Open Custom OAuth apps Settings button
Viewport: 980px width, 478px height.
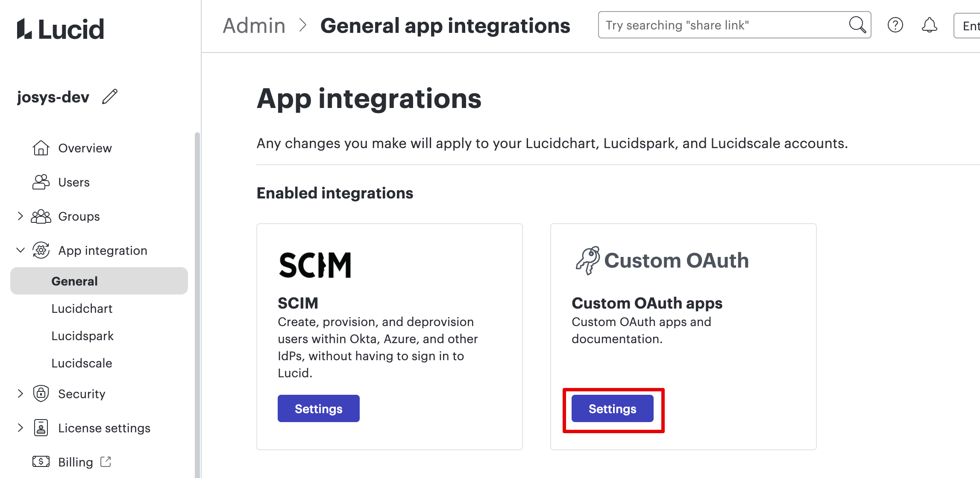[613, 408]
